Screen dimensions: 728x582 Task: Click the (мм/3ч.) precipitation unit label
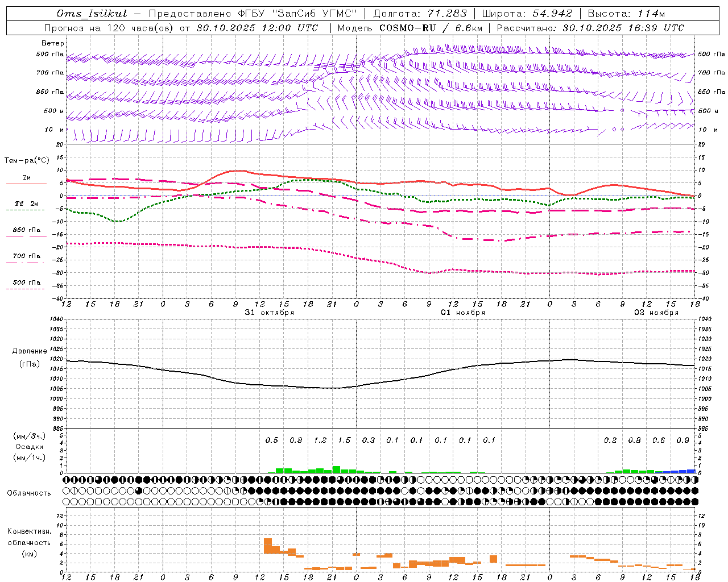coord(30,436)
